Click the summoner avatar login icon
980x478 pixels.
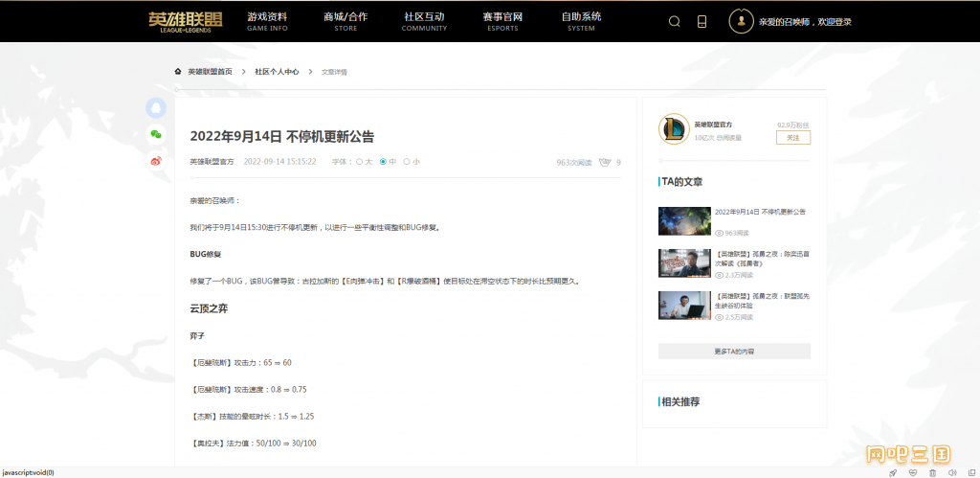coord(742,21)
